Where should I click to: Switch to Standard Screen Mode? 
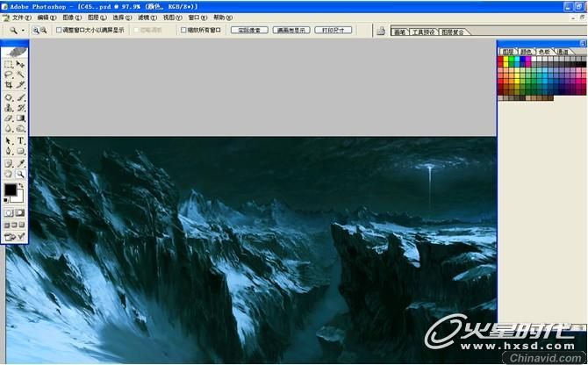click(x=7, y=225)
